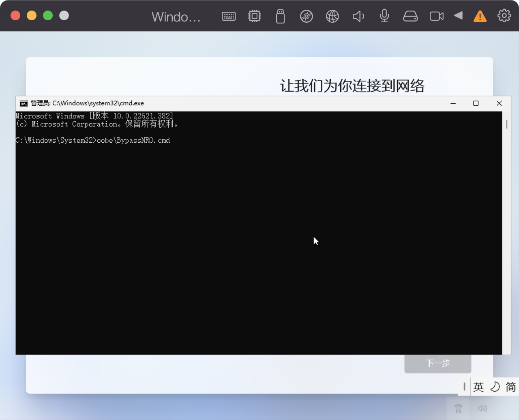Open cmd.exe window system menu icon

click(24, 103)
